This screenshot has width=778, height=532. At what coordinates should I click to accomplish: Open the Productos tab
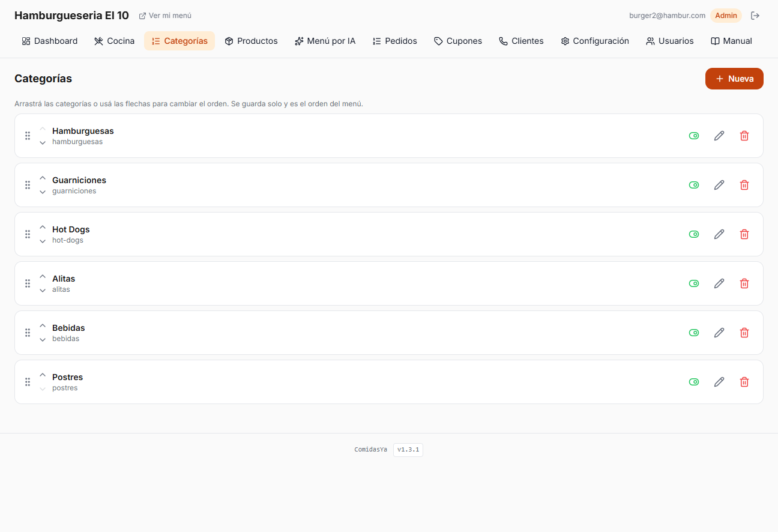pyautogui.click(x=251, y=41)
